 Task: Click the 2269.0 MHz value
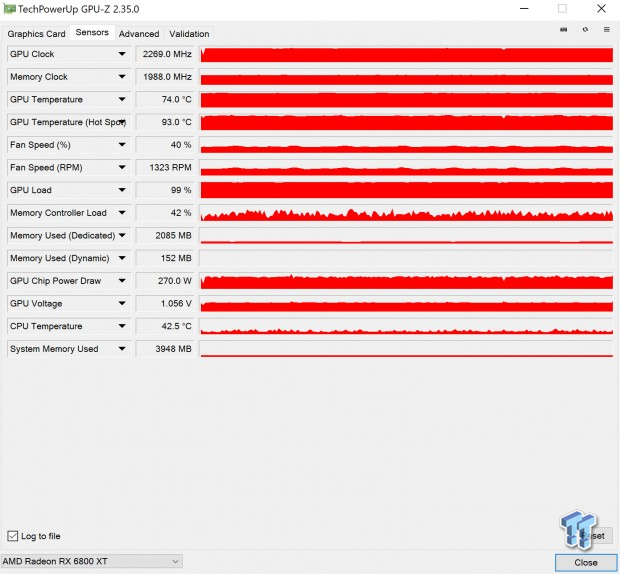click(x=165, y=54)
